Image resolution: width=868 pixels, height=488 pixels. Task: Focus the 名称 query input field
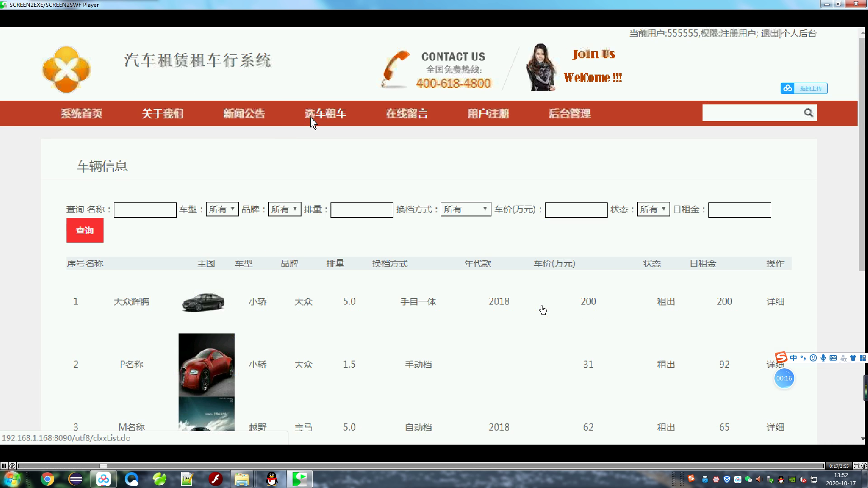(x=145, y=210)
